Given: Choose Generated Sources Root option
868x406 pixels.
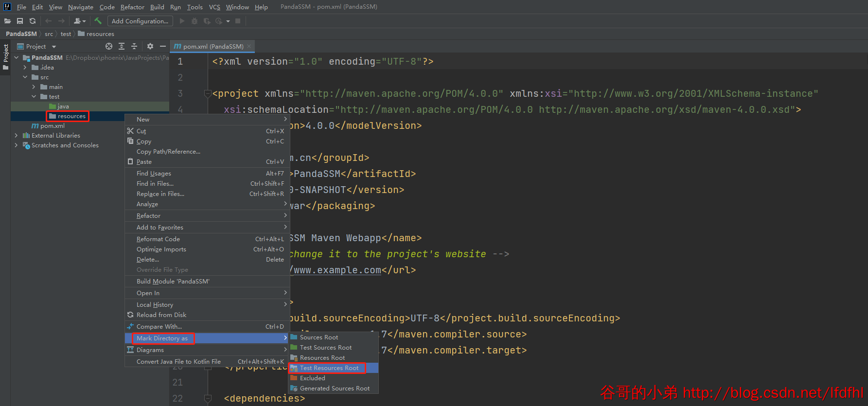Looking at the screenshot, I should coord(333,388).
